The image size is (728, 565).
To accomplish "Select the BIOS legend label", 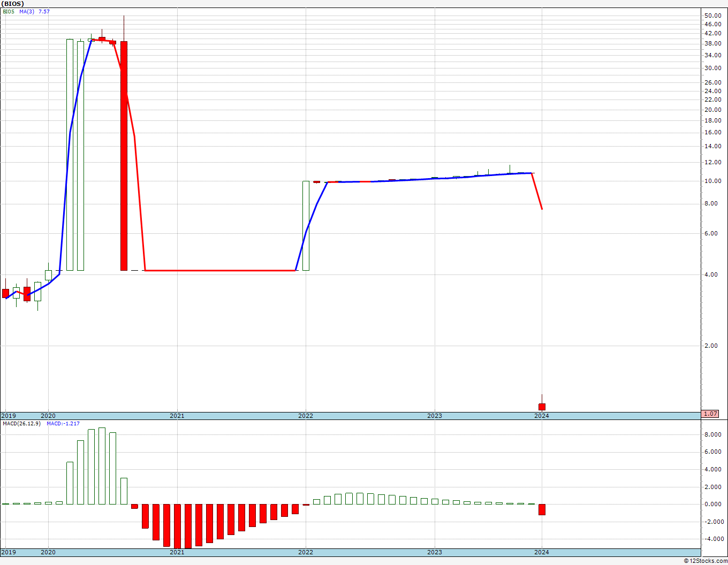I will [9, 11].
